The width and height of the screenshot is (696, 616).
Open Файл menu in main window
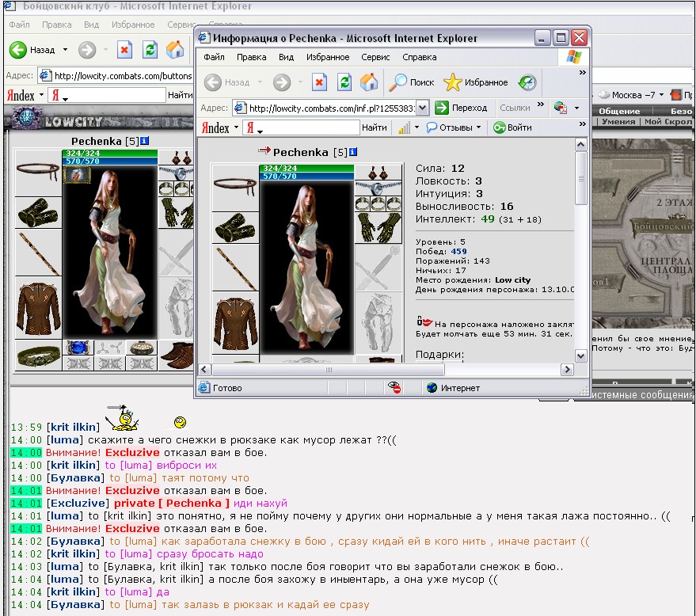click(x=20, y=25)
